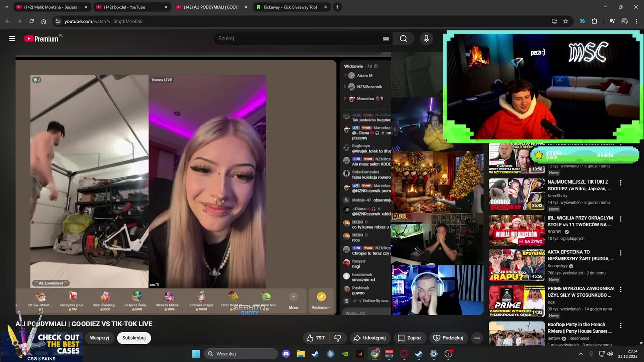Image resolution: width=644 pixels, height=362 pixels.
Task: Open the Akta Epsteina video title
Action: [581, 255]
